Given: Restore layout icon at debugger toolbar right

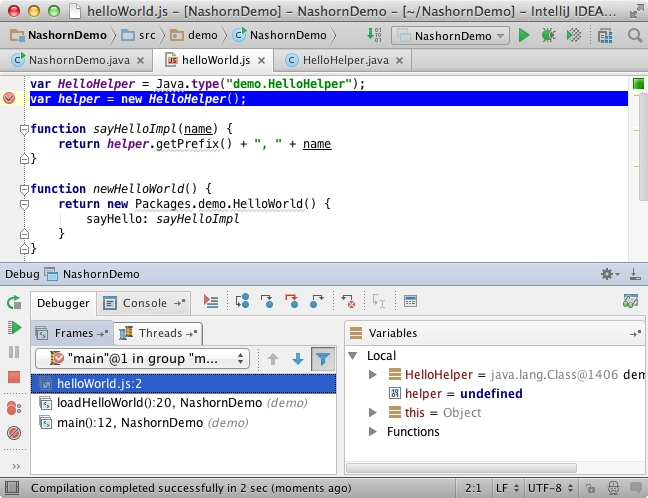Looking at the screenshot, I should click(631, 301).
